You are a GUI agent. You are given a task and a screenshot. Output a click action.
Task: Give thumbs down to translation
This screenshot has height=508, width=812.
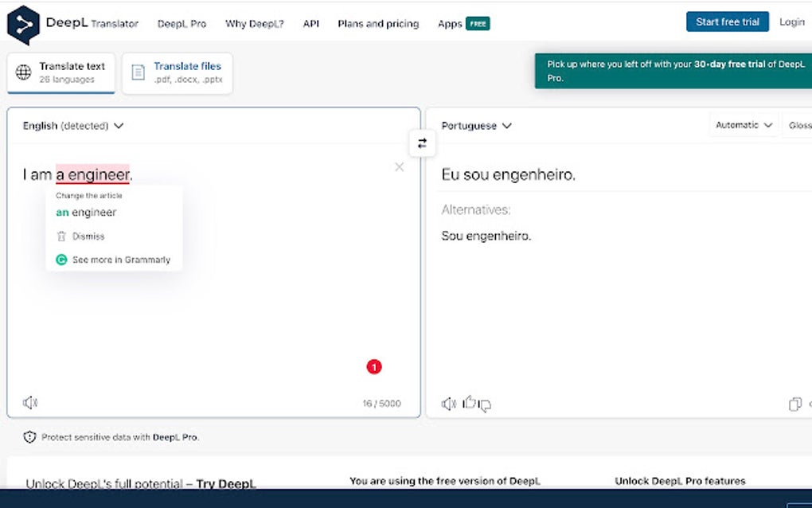click(x=485, y=405)
